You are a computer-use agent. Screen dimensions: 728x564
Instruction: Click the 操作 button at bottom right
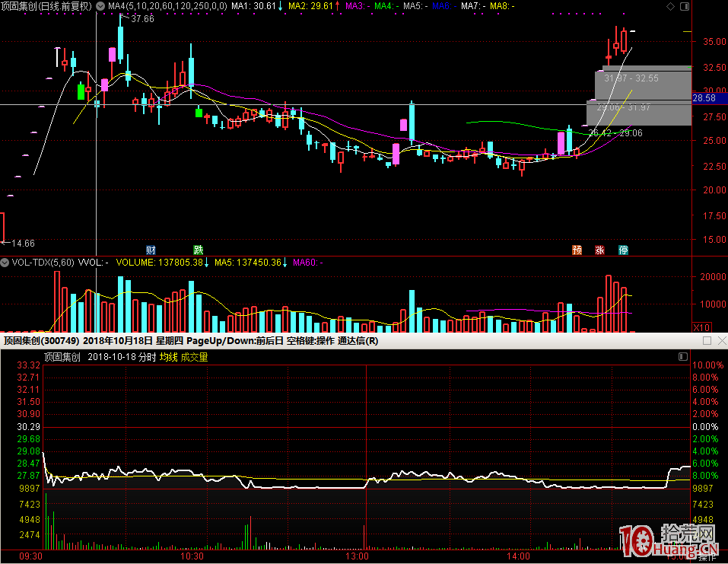pos(707,557)
